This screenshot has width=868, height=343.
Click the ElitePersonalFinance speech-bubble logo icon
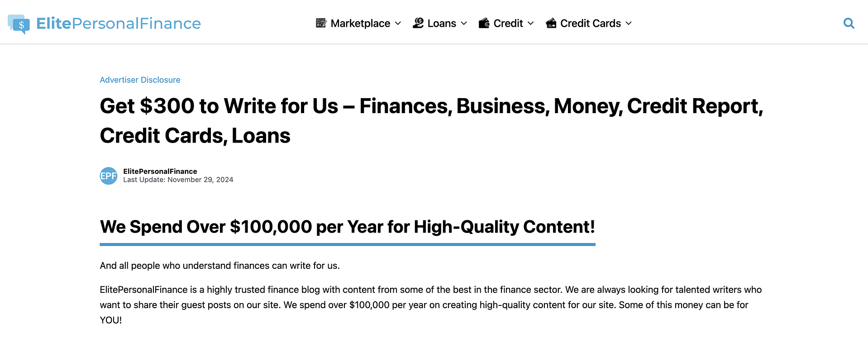coord(18,24)
